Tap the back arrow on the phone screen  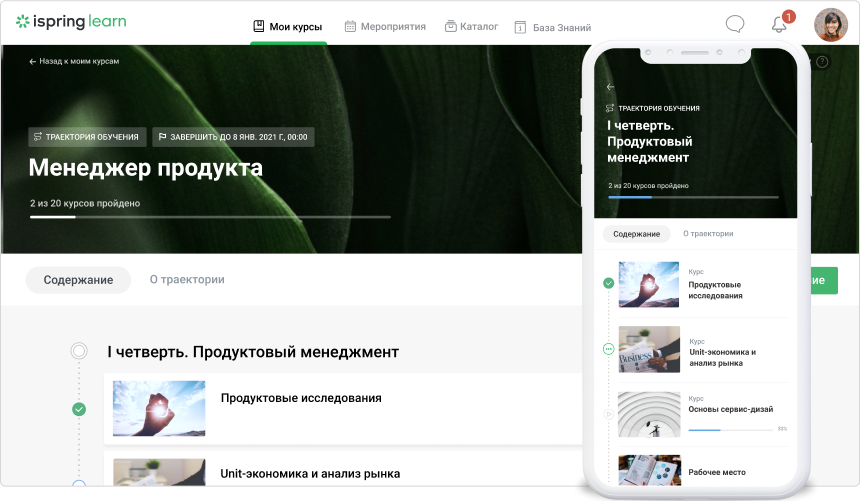[610, 87]
